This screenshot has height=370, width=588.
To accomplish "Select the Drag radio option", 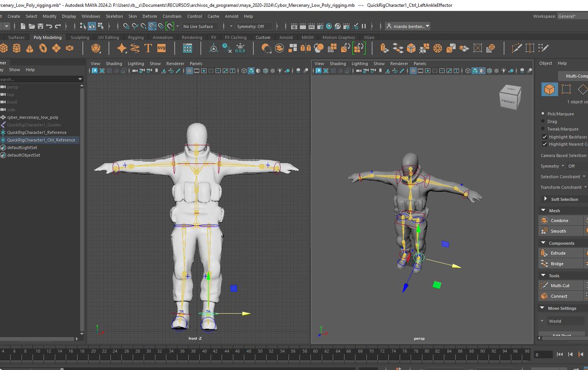I will [x=542, y=122].
